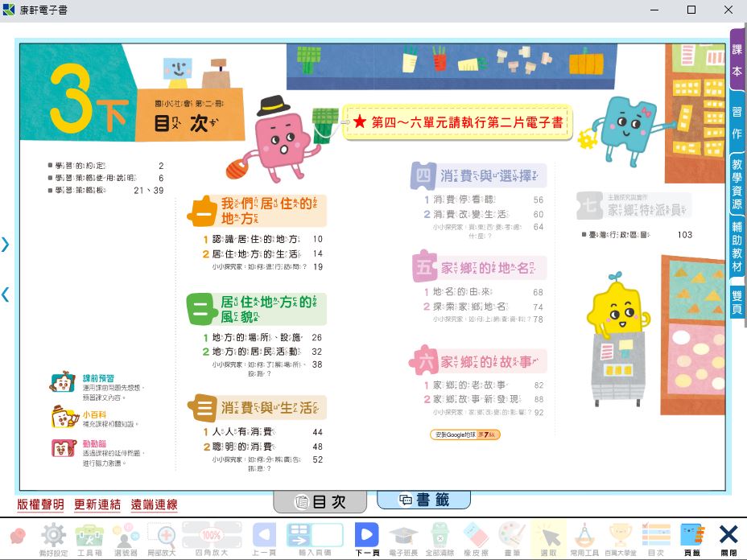Open the 目次 tab below the page

(x=320, y=502)
